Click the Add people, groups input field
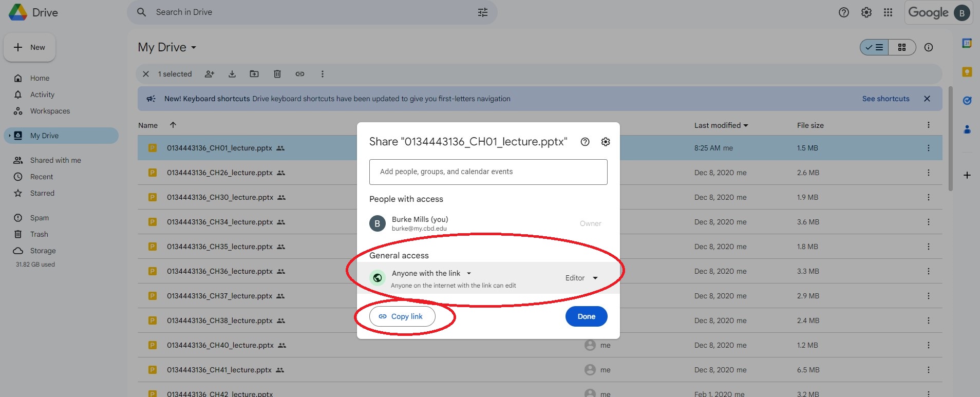Viewport: 980px width, 397px height. [x=488, y=172]
